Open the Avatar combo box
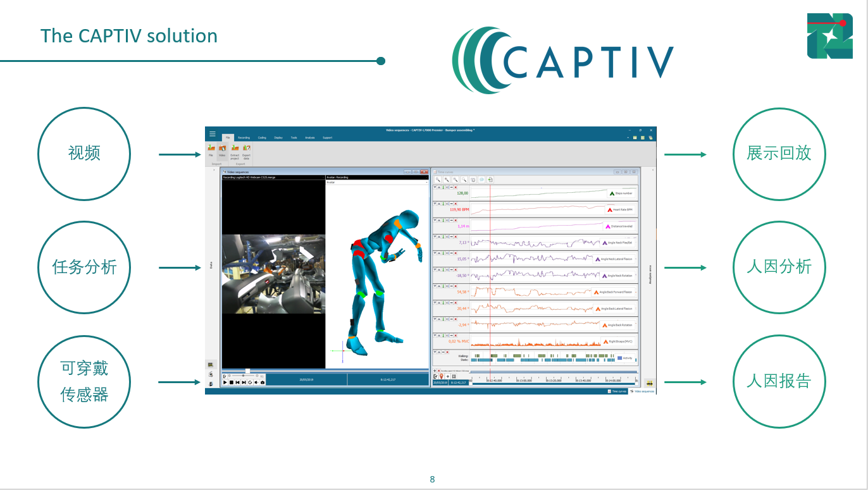Viewport: 868px width, 490px height. [x=377, y=182]
